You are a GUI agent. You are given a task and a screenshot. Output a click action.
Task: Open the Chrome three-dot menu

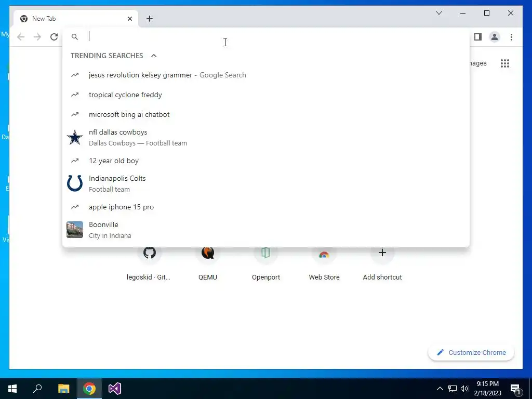[511, 37]
